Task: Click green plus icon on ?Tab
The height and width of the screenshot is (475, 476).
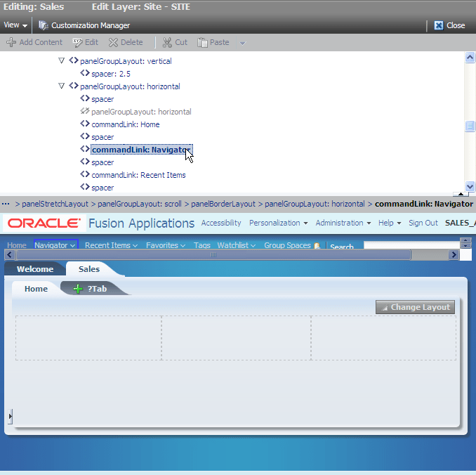Action: [78, 289]
